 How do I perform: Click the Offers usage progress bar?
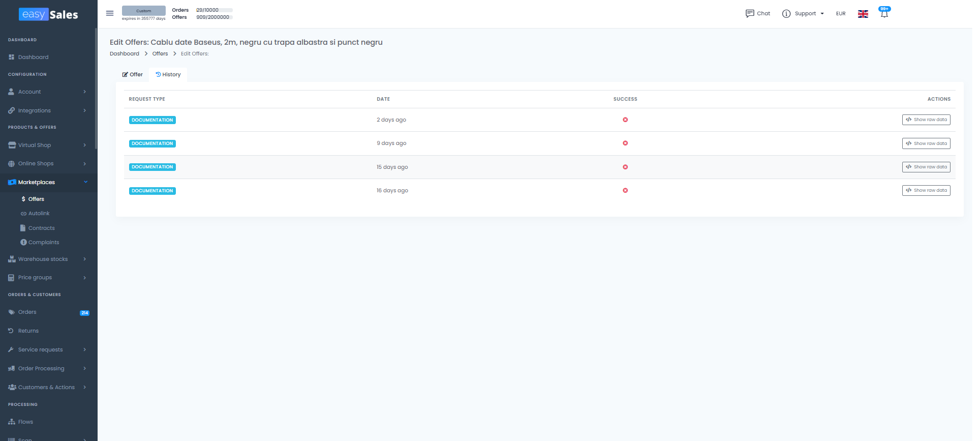coord(214,17)
